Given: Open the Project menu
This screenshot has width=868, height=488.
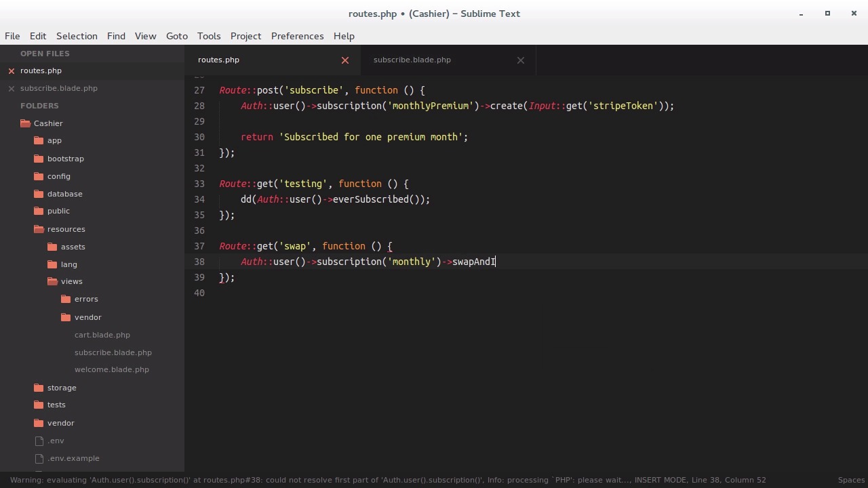Looking at the screenshot, I should click(245, 36).
